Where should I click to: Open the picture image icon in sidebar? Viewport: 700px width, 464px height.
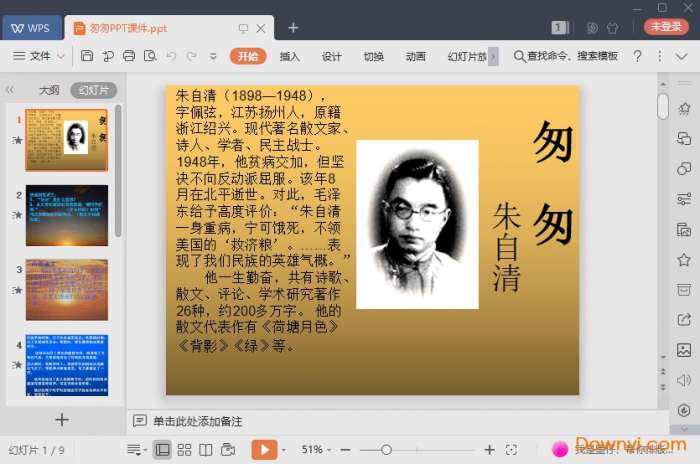pos(684,350)
